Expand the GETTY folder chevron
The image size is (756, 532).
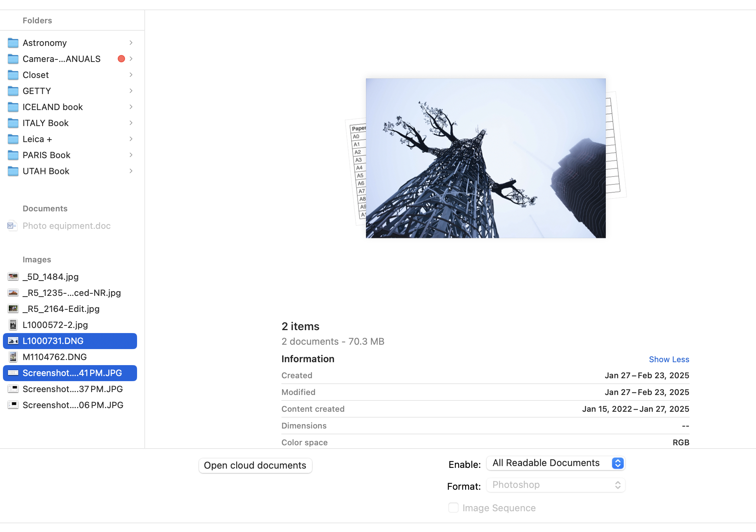[x=131, y=91]
